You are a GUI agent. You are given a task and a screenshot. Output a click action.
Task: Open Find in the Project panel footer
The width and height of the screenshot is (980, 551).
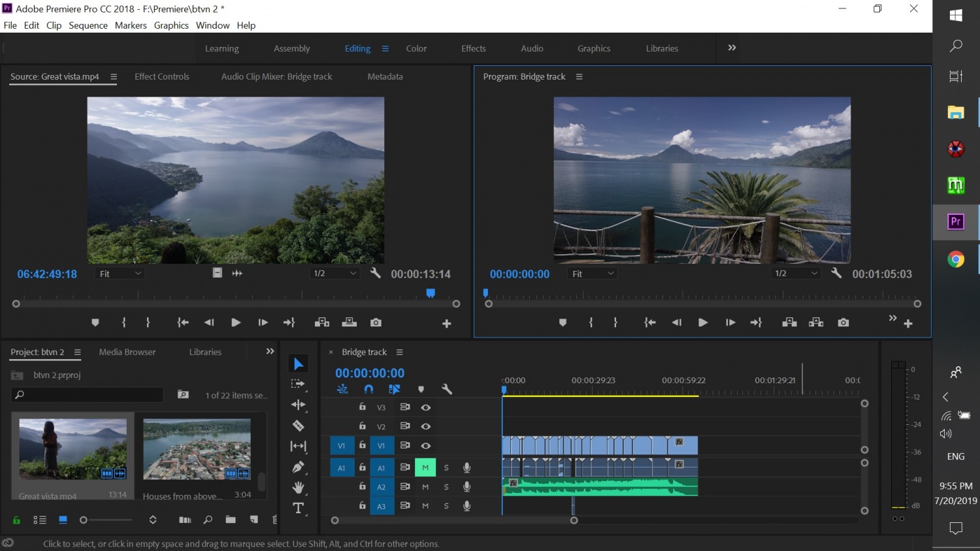(208, 520)
